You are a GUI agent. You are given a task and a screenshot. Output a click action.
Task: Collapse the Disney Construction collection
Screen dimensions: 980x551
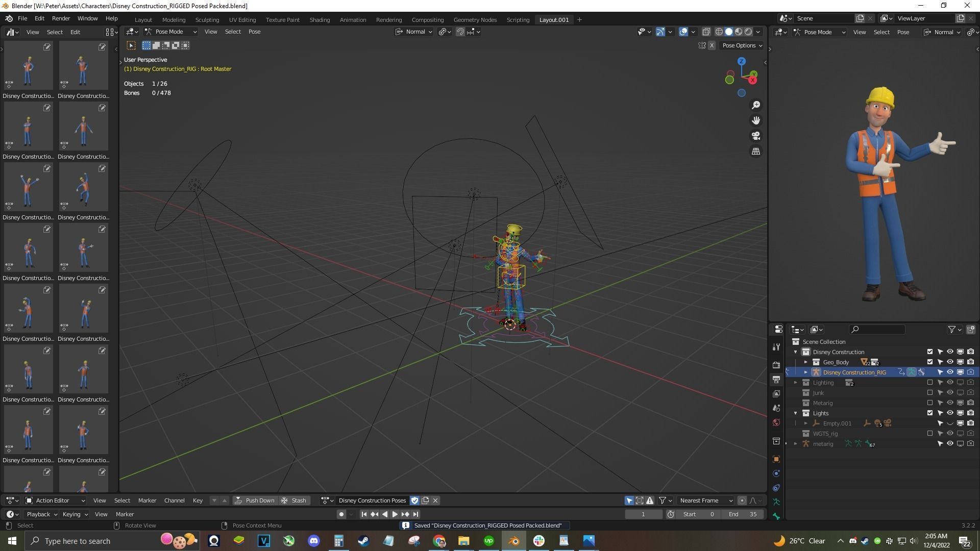tap(795, 352)
